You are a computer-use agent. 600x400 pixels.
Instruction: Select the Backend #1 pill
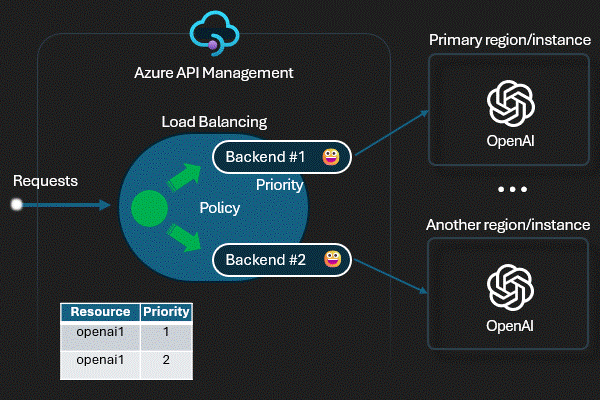(282, 157)
